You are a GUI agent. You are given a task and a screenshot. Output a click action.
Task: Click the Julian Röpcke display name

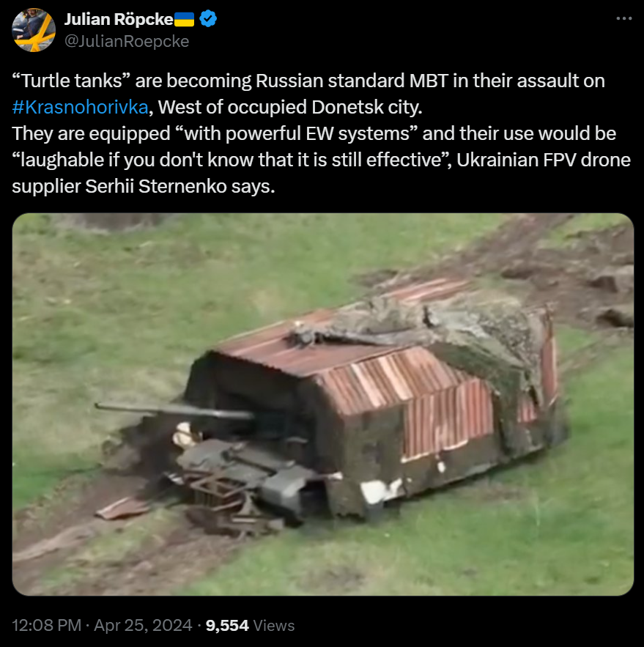(119, 19)
